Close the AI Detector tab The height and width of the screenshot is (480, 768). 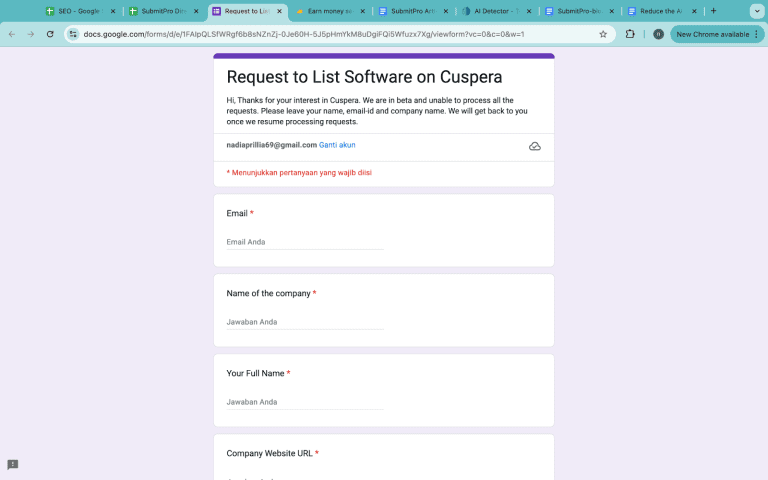pos(529,11)
